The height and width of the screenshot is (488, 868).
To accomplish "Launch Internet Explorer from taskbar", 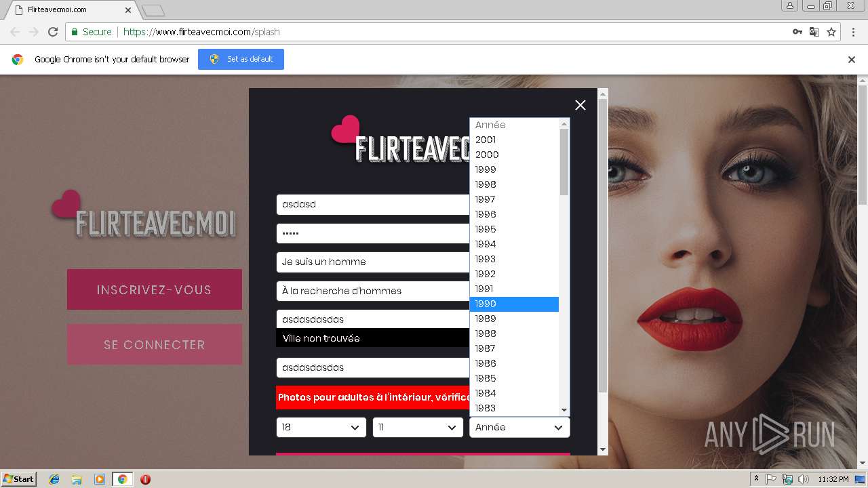I will 54,479.
